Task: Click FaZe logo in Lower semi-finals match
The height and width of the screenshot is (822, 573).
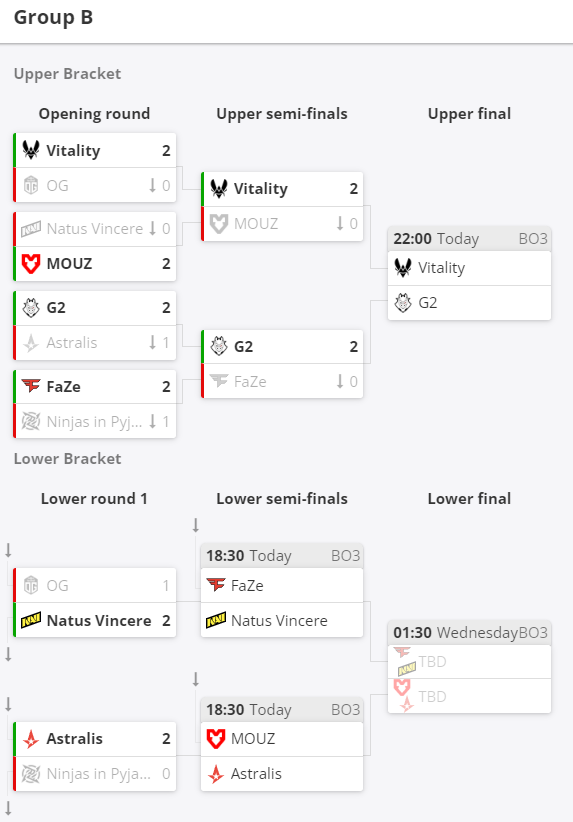Action: (215, 585)
